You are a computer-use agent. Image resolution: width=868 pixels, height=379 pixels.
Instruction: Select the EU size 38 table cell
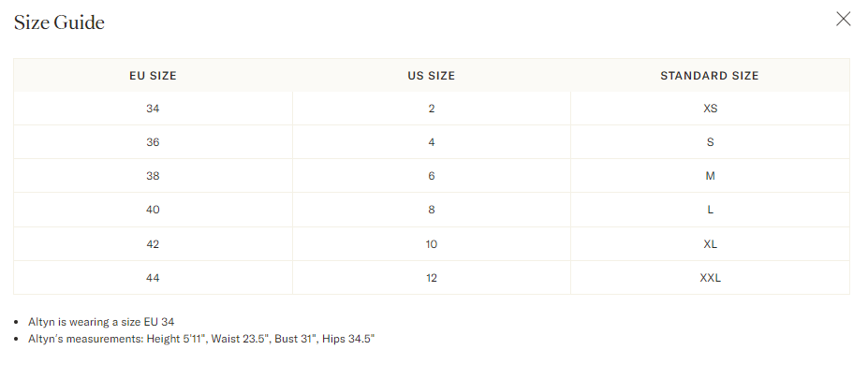[x=153, y=176]
